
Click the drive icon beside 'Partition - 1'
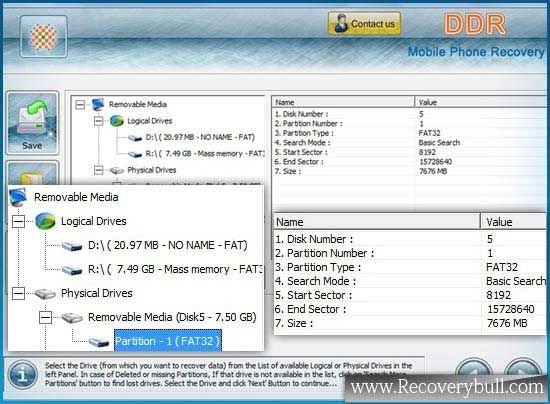pos(99,342)
